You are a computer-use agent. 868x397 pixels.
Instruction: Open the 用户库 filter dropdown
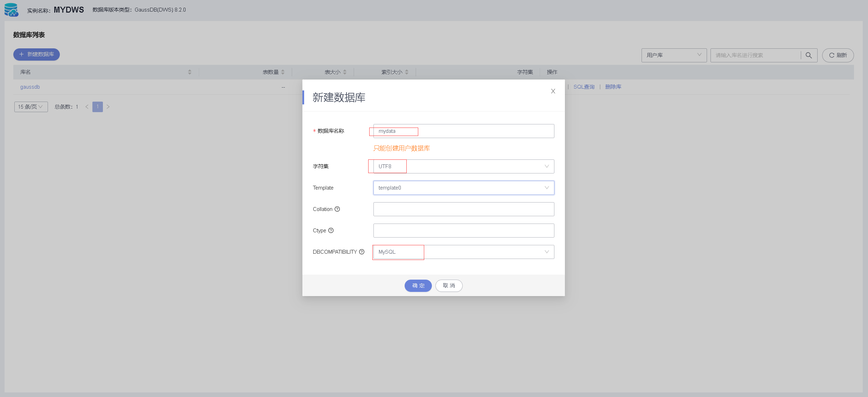click(674, 55)
